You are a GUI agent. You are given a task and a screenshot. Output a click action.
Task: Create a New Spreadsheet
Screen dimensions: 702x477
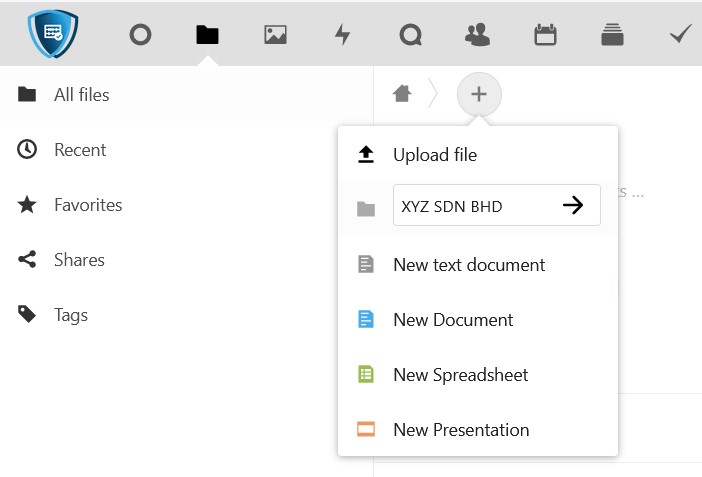(x=460, y=375)
